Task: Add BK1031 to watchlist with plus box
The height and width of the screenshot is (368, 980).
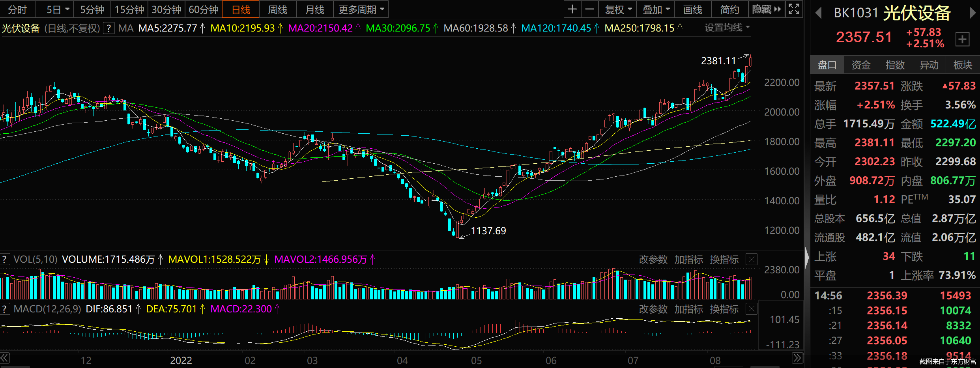Action: point(962,39)
